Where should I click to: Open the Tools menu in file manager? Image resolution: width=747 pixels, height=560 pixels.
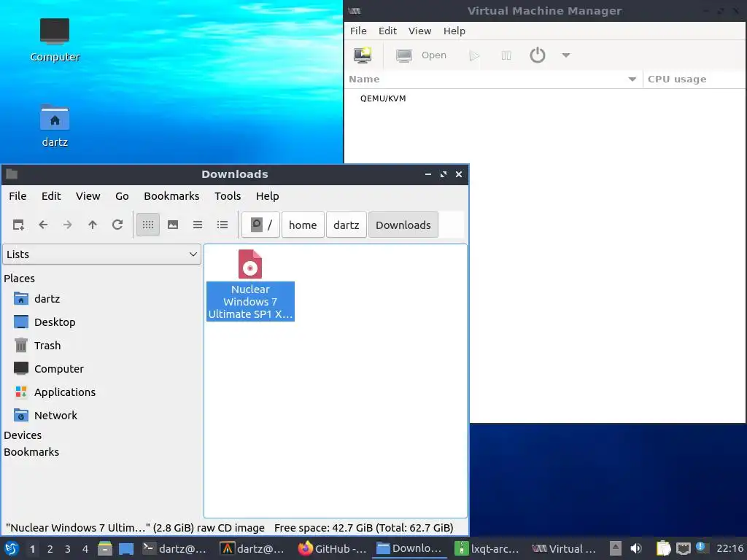228,196
